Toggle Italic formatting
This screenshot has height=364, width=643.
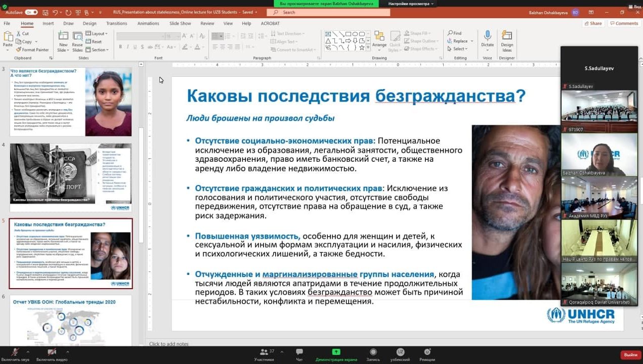tap(127, 47)
